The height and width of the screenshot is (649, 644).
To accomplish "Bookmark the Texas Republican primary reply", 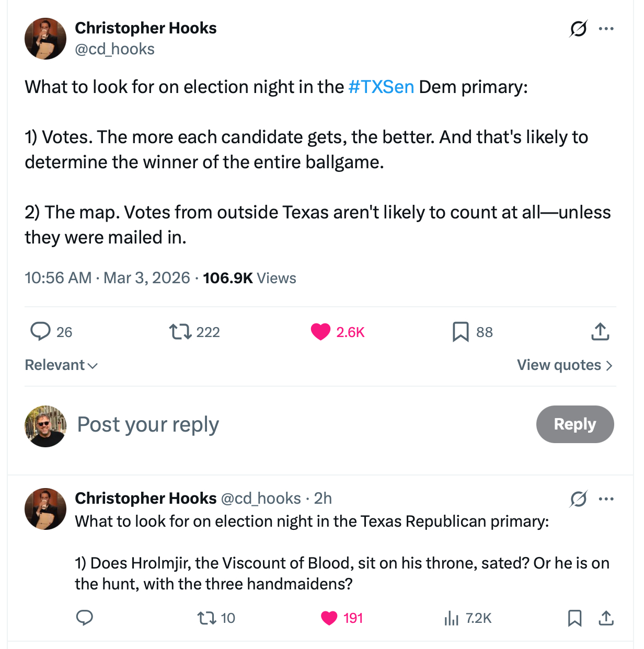I will [574, 618].
